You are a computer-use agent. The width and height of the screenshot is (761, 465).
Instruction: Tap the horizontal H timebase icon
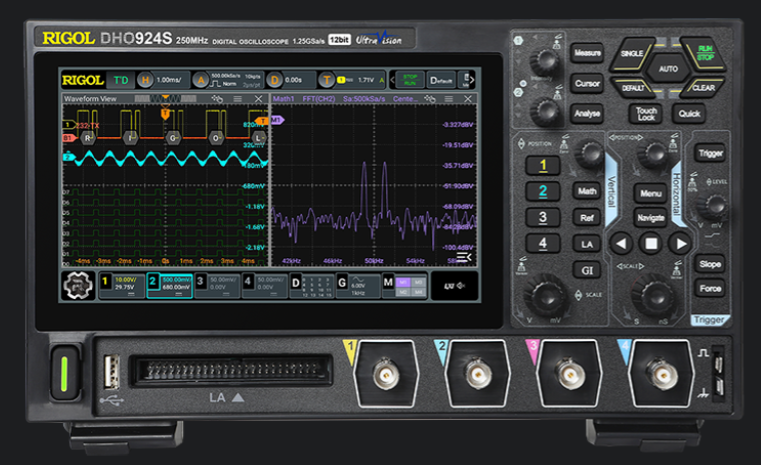pos(145,80)
